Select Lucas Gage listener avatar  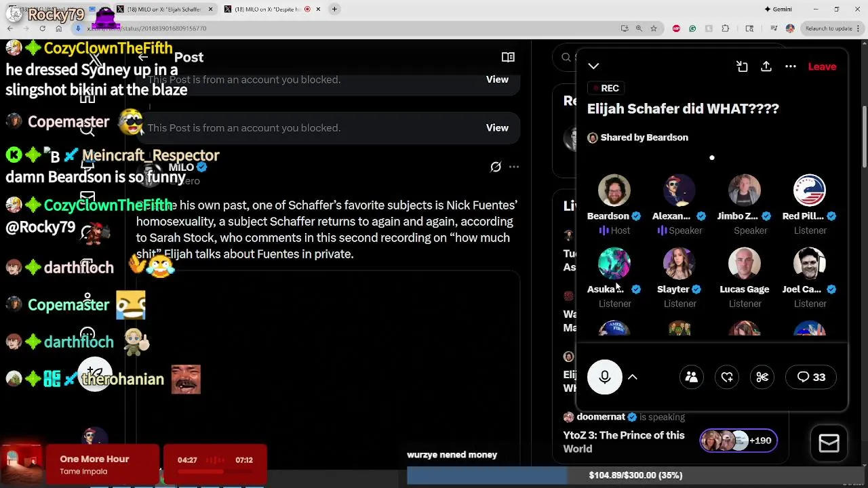coord(745,264)
